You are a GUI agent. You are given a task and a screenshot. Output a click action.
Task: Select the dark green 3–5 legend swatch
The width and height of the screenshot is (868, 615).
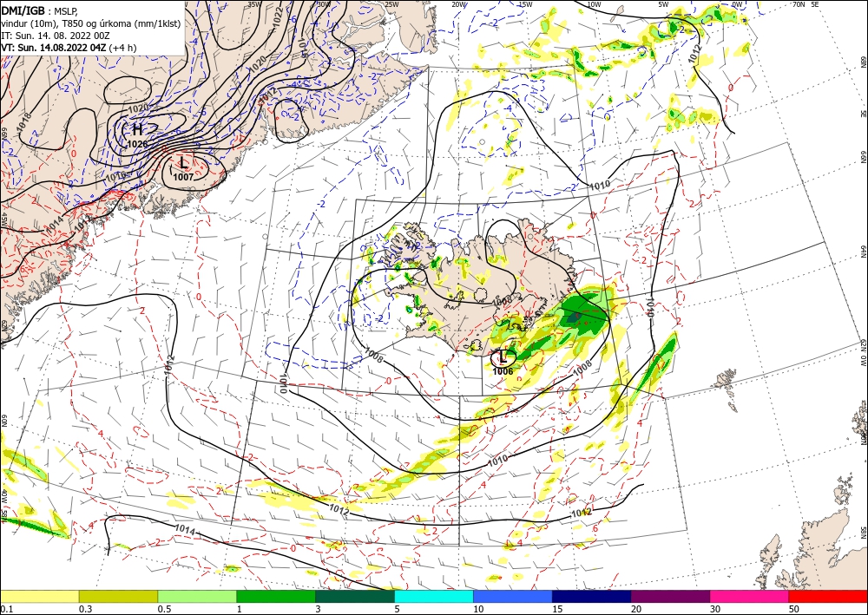(355, 596)
